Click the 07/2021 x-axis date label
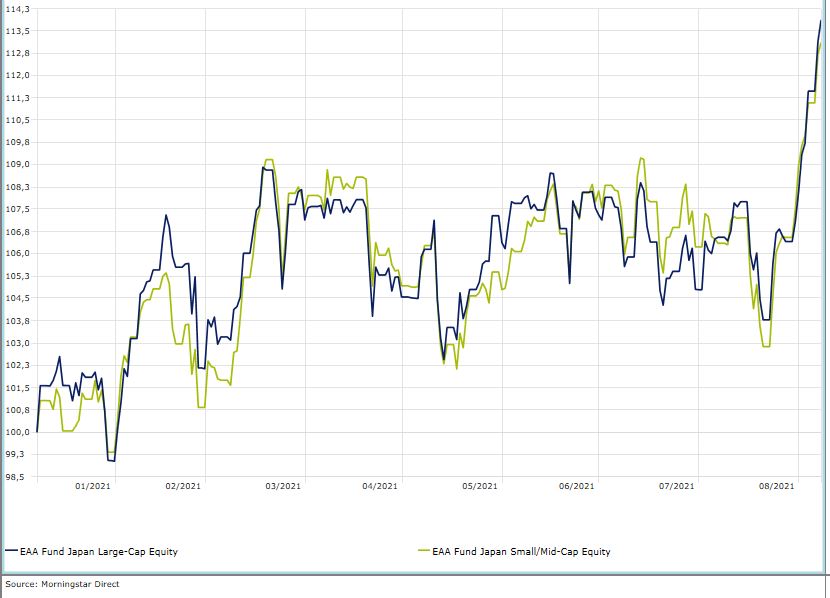This screenshot has height=598, width=830. tap(677, 486)
